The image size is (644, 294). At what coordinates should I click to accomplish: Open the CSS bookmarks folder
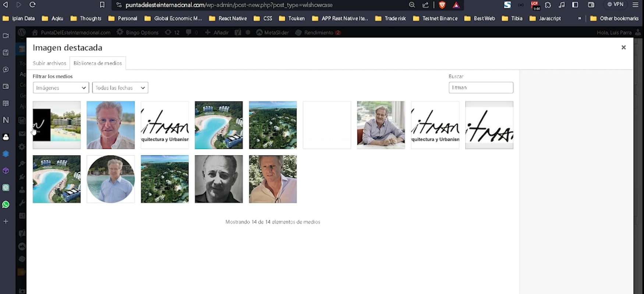coord(263,18)
